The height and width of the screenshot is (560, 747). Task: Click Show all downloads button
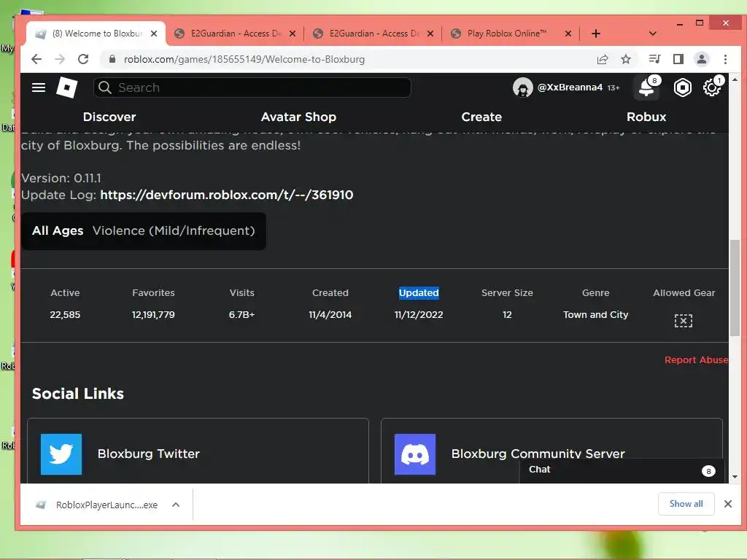[686, 504]
